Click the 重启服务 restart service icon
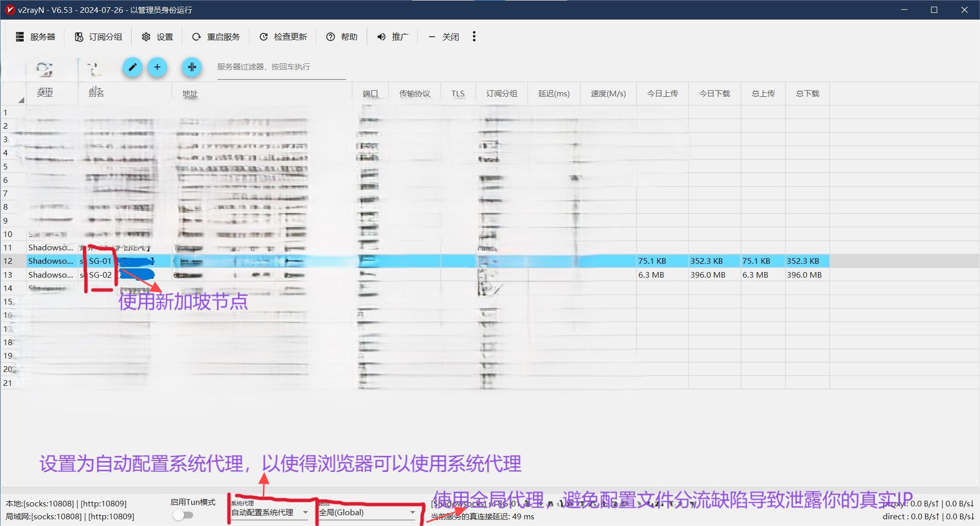 (x=196, y=37)
